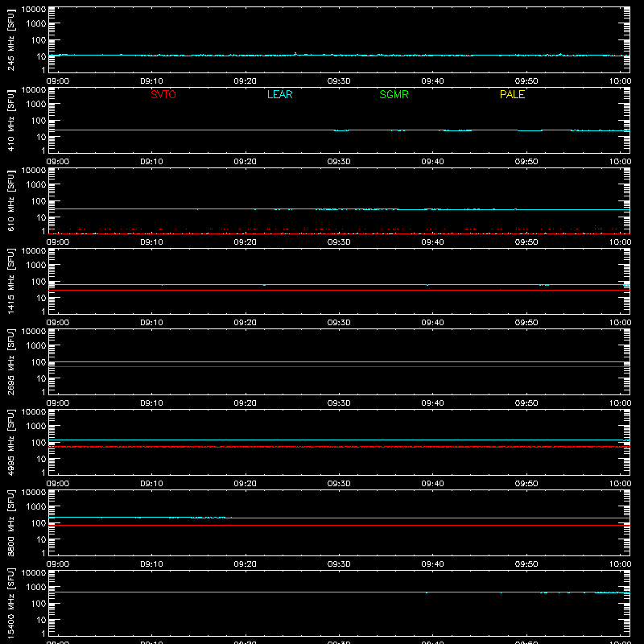Select the '1415 MHz [SFU]' axis title
This screenshot has width=644, height=644.
click(10, 281)
